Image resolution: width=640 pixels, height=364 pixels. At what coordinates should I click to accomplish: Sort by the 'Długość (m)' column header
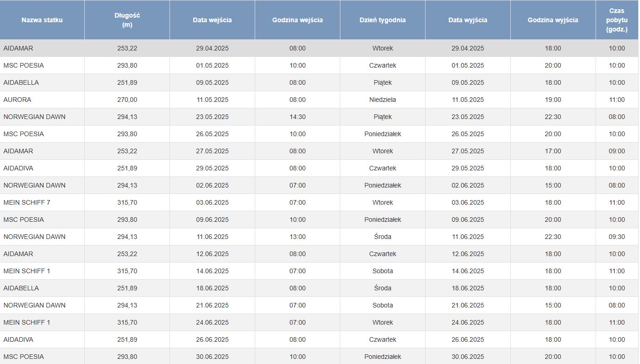pos(127,20)
